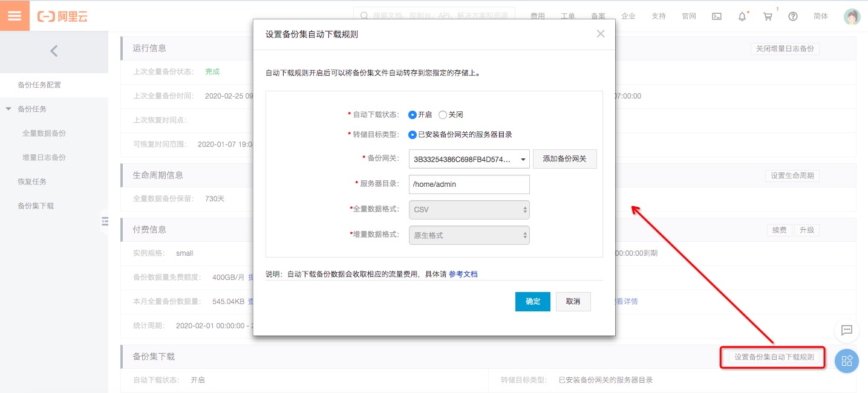868x393 pixels.
Task: Open the 工单 top navigation item
Action: (x=568, y=16)
